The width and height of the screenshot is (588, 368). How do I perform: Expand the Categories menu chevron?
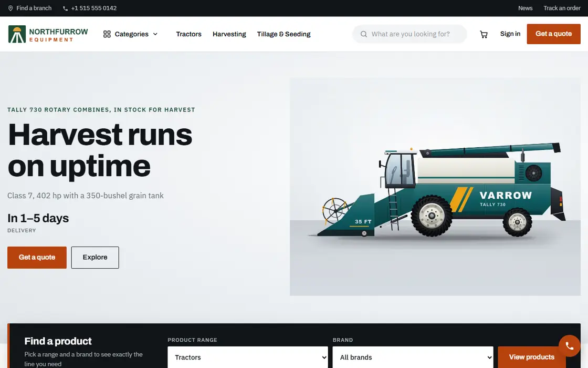tap(155, 34)
